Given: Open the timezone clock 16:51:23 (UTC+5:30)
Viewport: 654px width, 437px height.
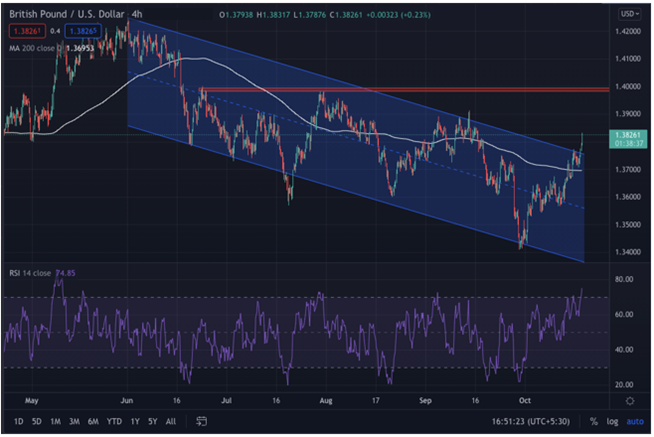Looking at the screenshot, I should 531,422.
